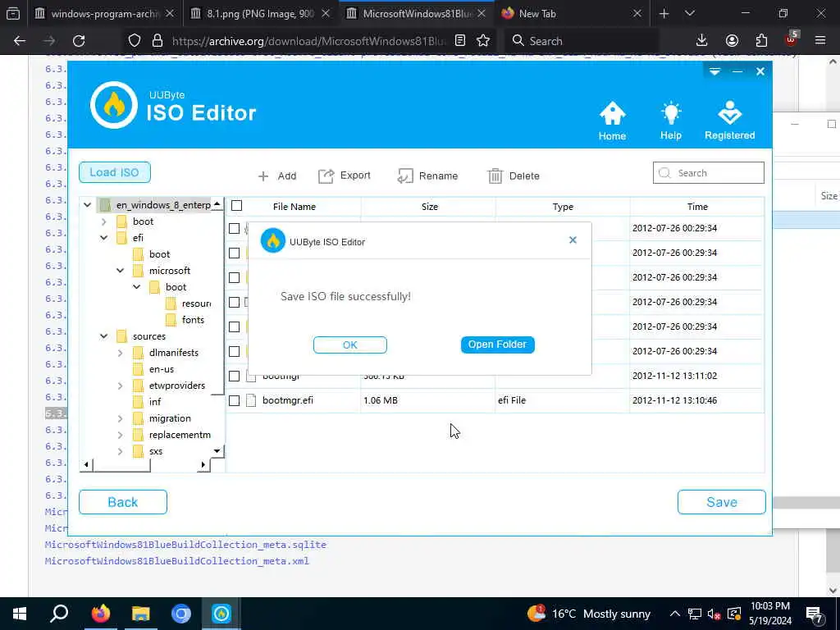Click the Delete trash icon
The width and height of the screenshot is (840, 630).
pyautogui.click(x=495, y=176)
